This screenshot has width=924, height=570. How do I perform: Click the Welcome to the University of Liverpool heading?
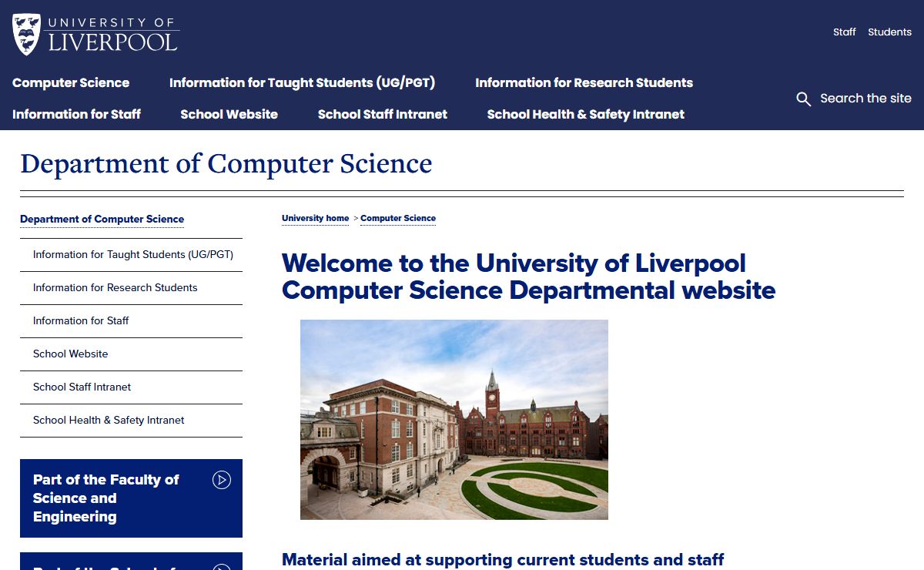pos(528,277)
